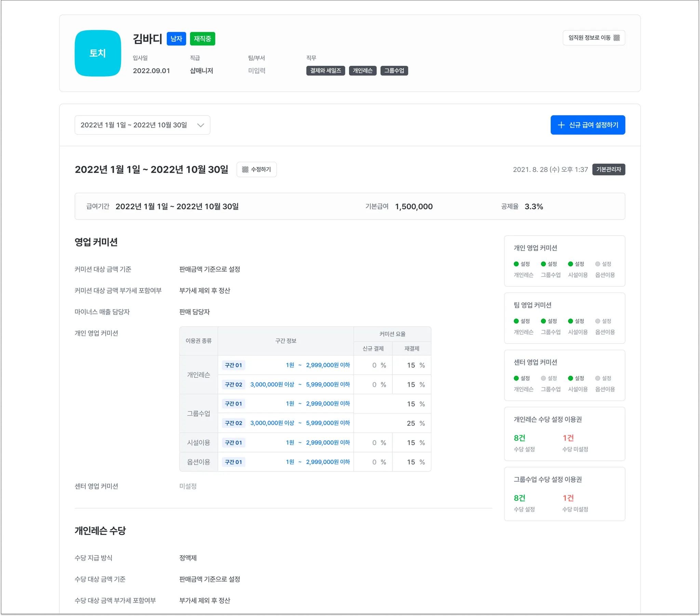Click the 수정하기 button
The height and width of the screenshot is (616, 700).
click(256, 169)
